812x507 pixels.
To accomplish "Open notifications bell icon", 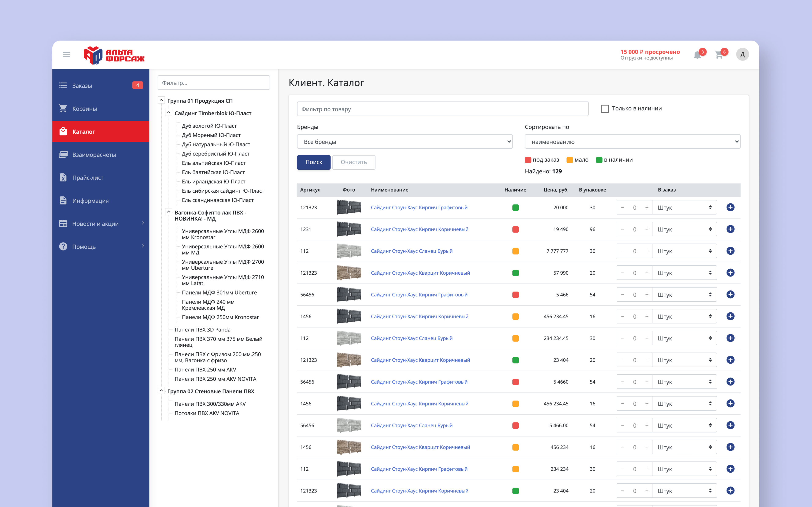I will [697, 55].
